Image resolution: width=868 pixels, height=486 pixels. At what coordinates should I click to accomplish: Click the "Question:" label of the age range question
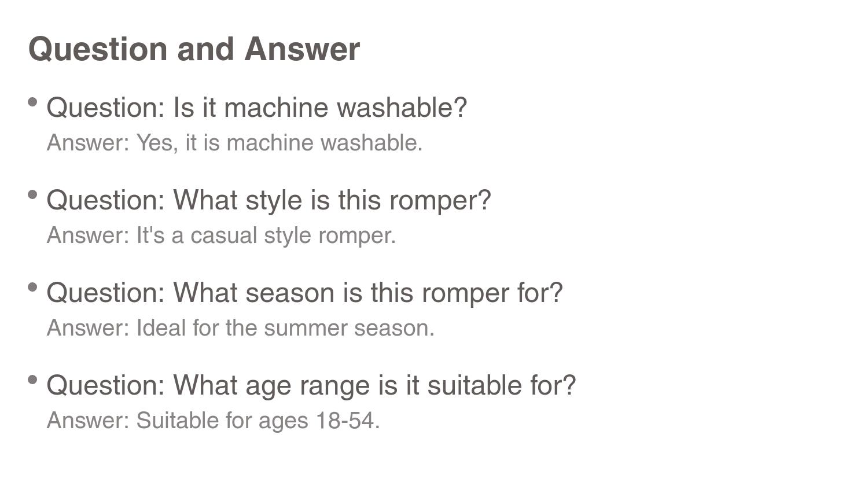click(x=106, y=385)
